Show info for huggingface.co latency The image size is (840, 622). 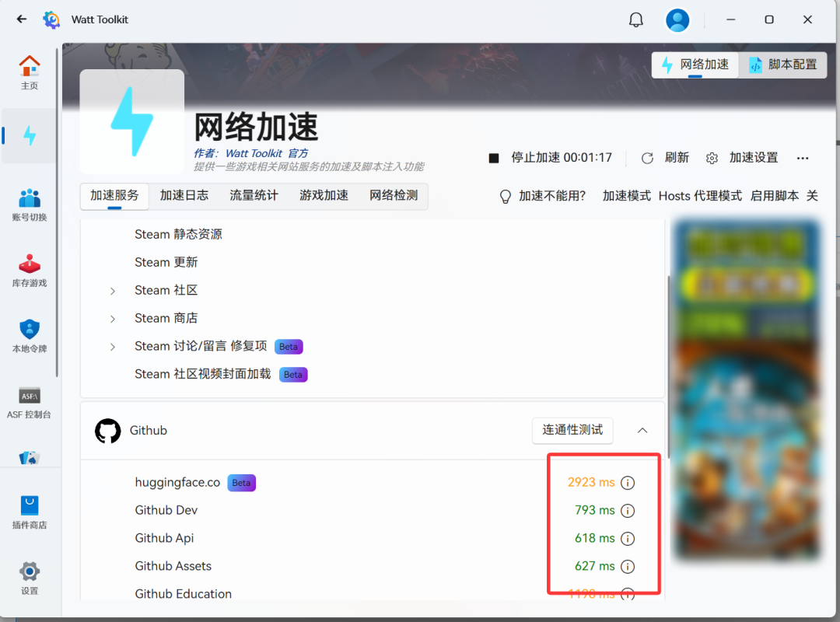(x=628, y=483)
